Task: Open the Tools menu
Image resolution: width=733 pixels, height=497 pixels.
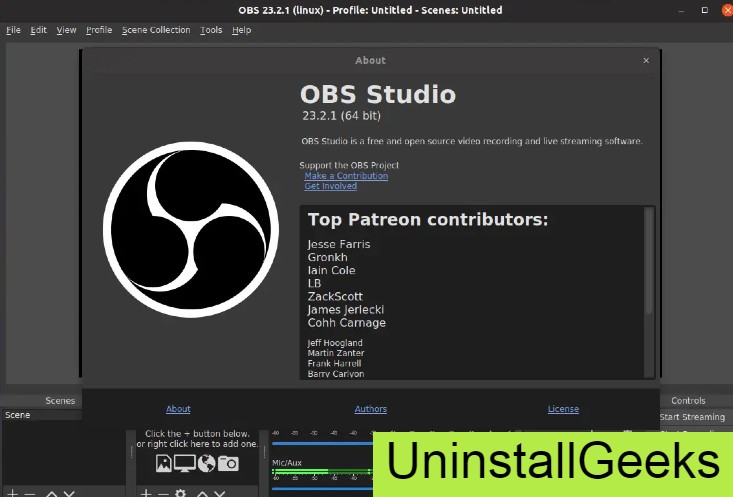Action: 211,30
